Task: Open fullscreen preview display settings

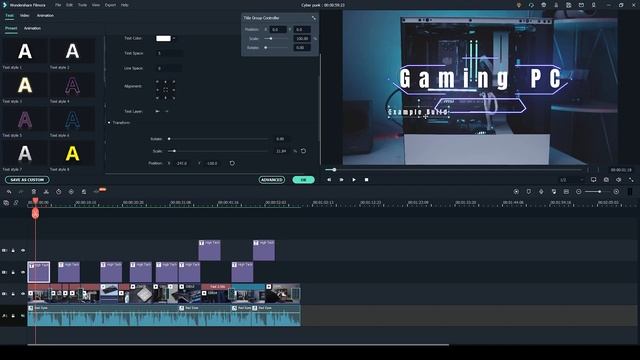Action: [x=593, y=180]
